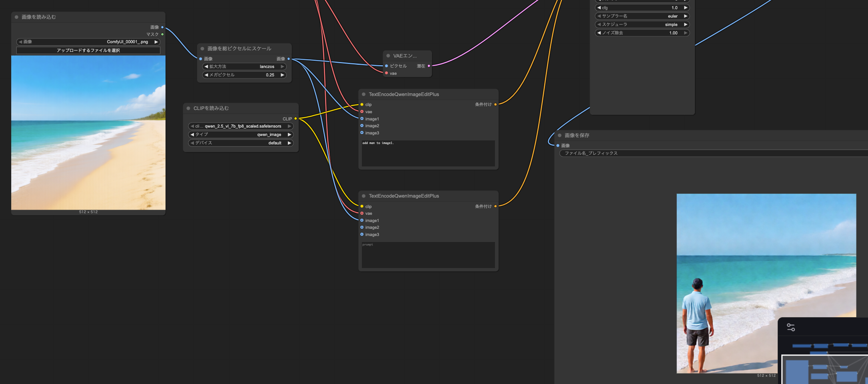Open the スケジューラ simple selector

coord(642,25)
